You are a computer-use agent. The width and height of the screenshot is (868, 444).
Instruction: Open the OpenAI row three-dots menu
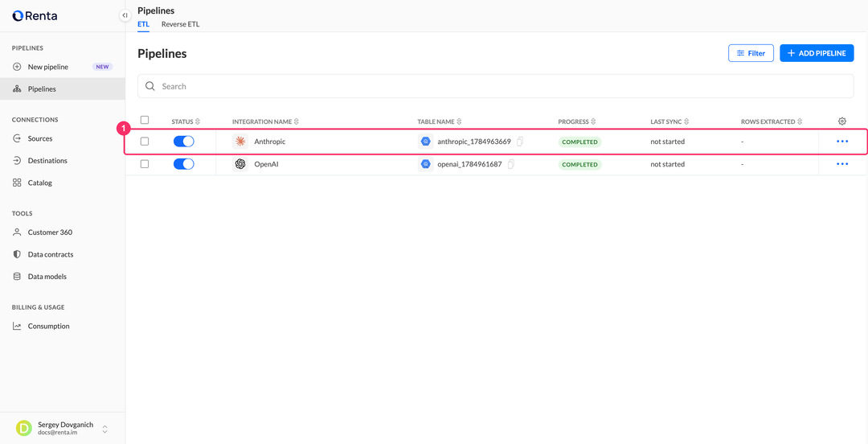[x=842, y=164]
